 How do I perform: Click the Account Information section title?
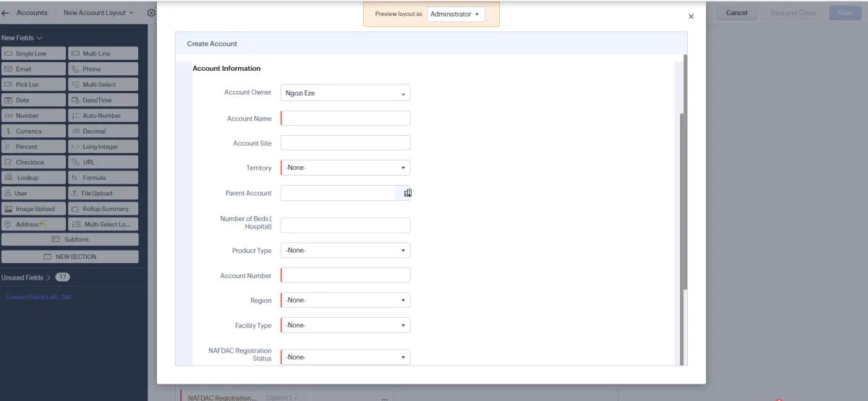226,69
